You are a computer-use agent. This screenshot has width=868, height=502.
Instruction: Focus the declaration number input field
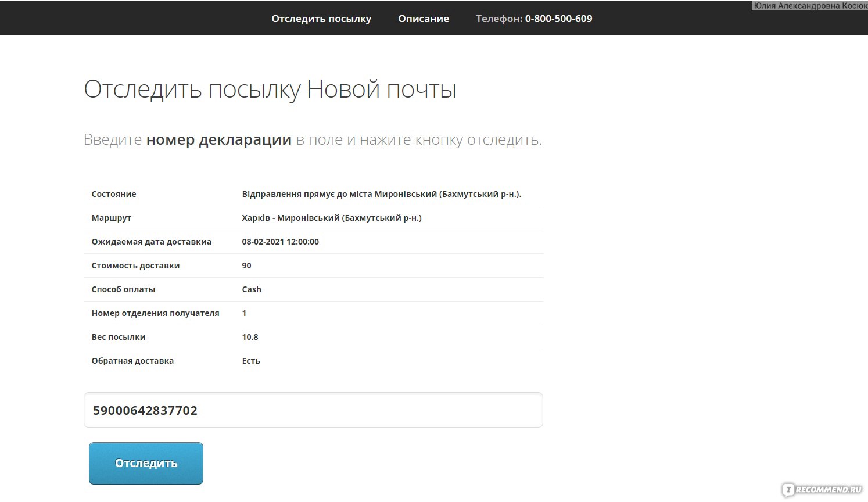click(x=313, y=410)
